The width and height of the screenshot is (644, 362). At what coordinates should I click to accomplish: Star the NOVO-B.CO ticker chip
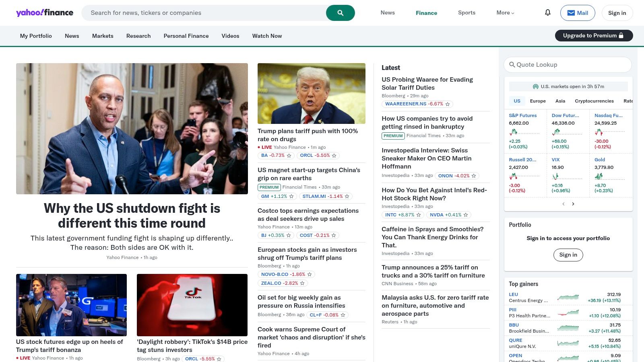[x=310, y=275]
